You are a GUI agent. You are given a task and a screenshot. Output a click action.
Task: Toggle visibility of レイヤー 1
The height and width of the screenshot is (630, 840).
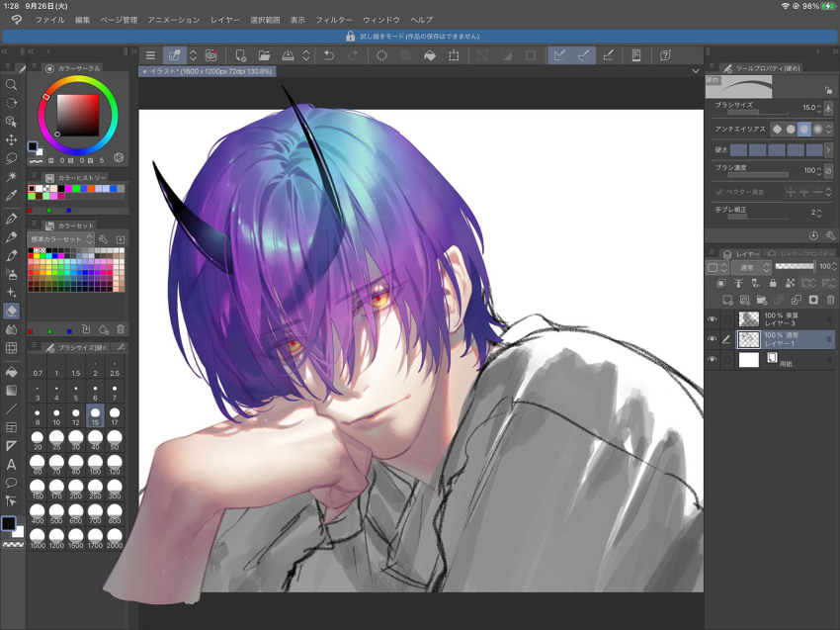(712, 339)
